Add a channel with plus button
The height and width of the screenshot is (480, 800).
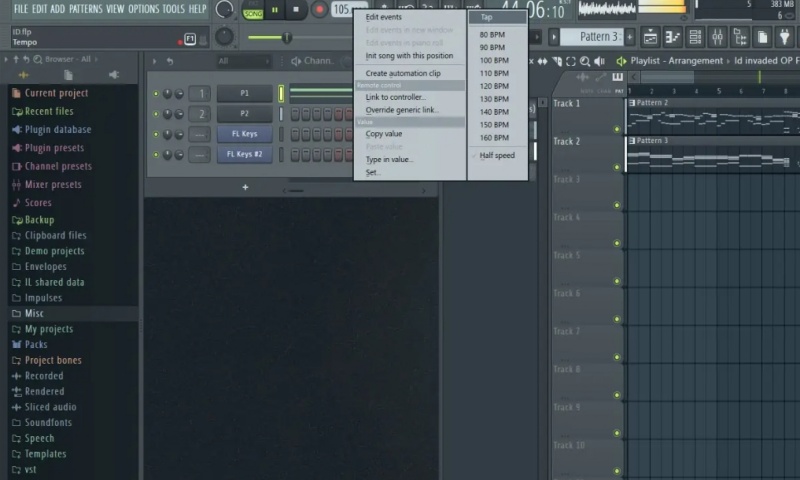[x=245, y=187]
